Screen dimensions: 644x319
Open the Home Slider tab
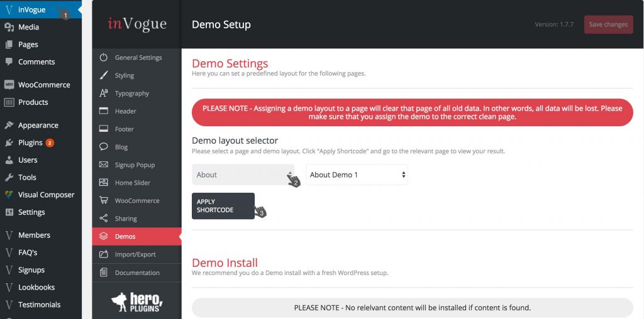136,183
